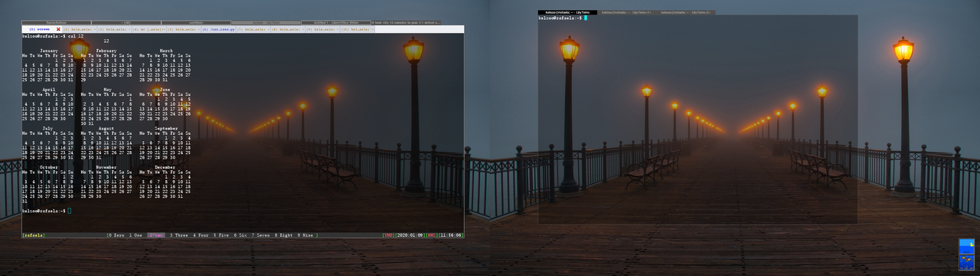Click '1 One' in screen status bar
The height and width of the screenshot is (276, 980).
click(136, 235)
